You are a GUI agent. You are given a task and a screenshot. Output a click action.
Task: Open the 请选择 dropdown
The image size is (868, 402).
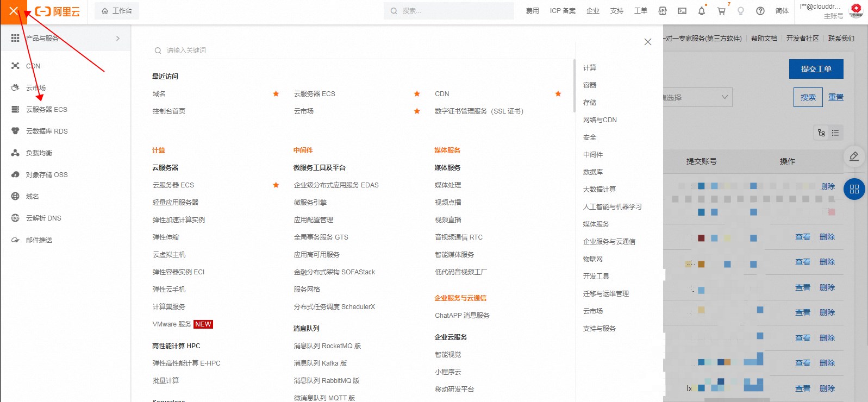(x=697, y=97)
